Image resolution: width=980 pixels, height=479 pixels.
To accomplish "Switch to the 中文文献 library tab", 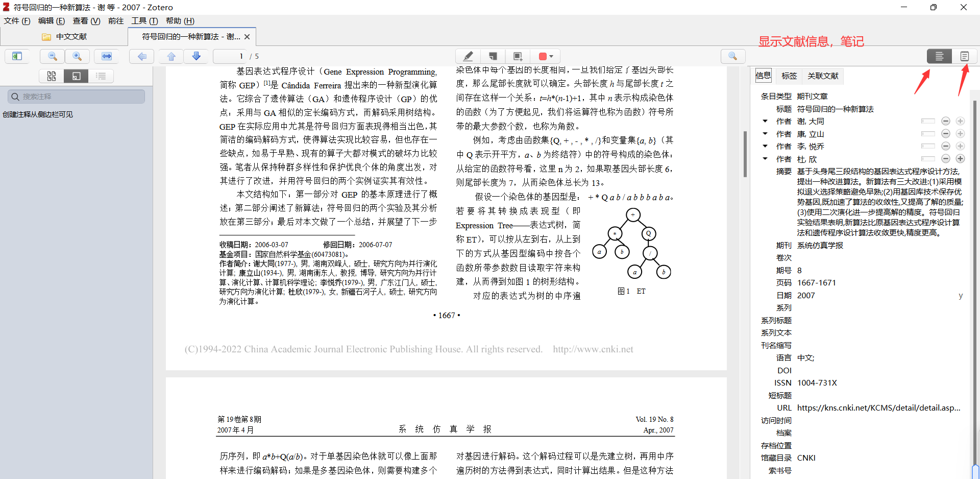I will [x=64, y=37].
